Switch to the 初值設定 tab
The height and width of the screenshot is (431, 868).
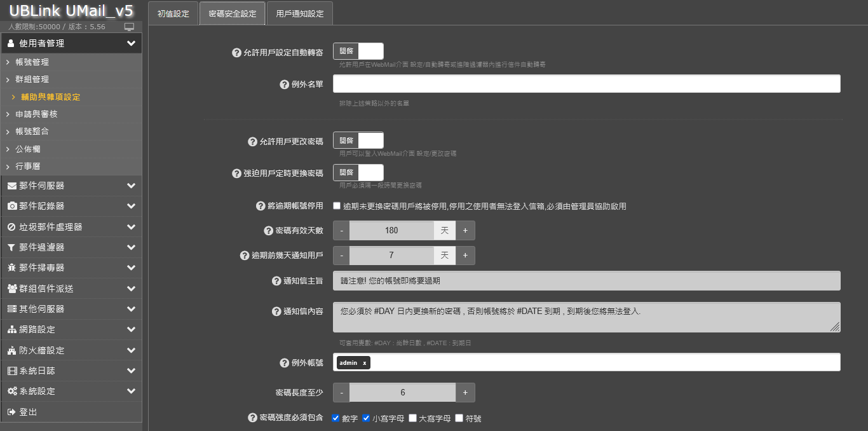pyautogui.click(x=173, y=13)
